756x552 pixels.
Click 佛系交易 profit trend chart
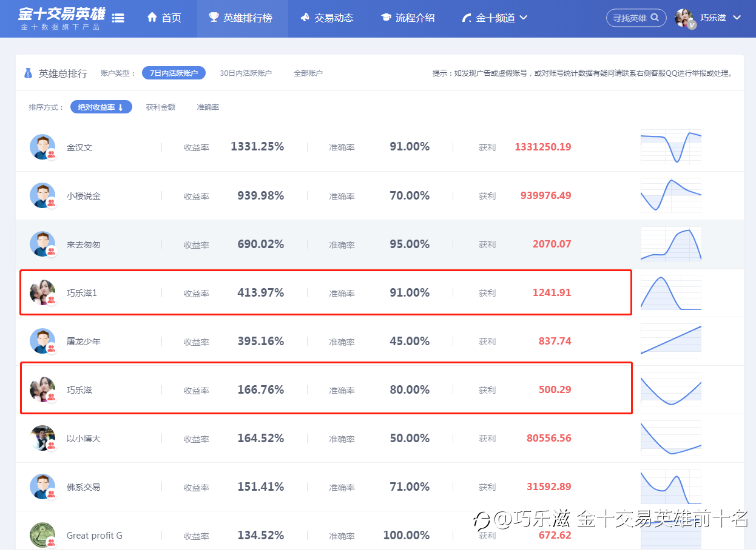[x=671, y=486]
